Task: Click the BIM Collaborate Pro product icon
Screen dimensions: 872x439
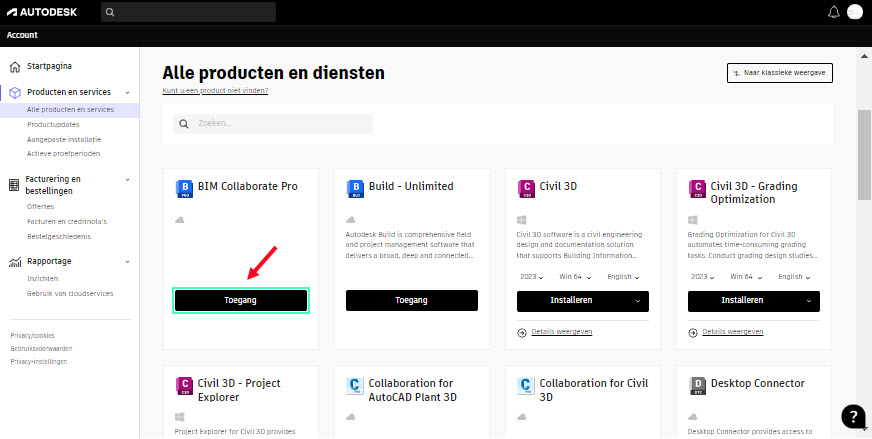Action: [184, 189]
